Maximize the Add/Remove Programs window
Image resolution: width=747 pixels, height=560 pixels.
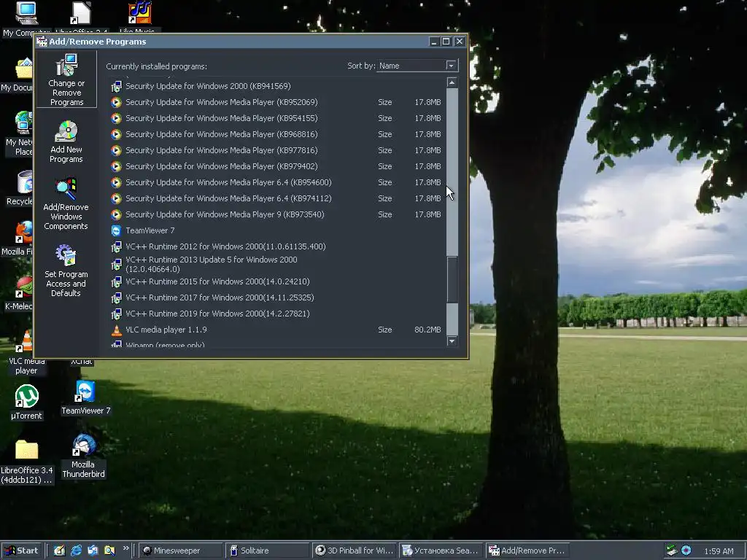click(x=446, y=42)
